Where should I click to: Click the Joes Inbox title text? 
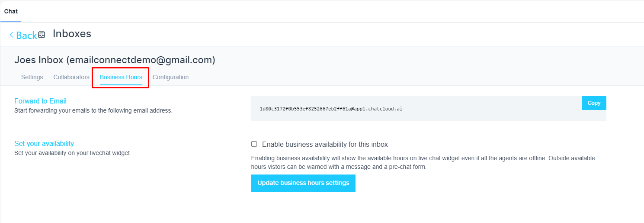click(x=115, y=60)
